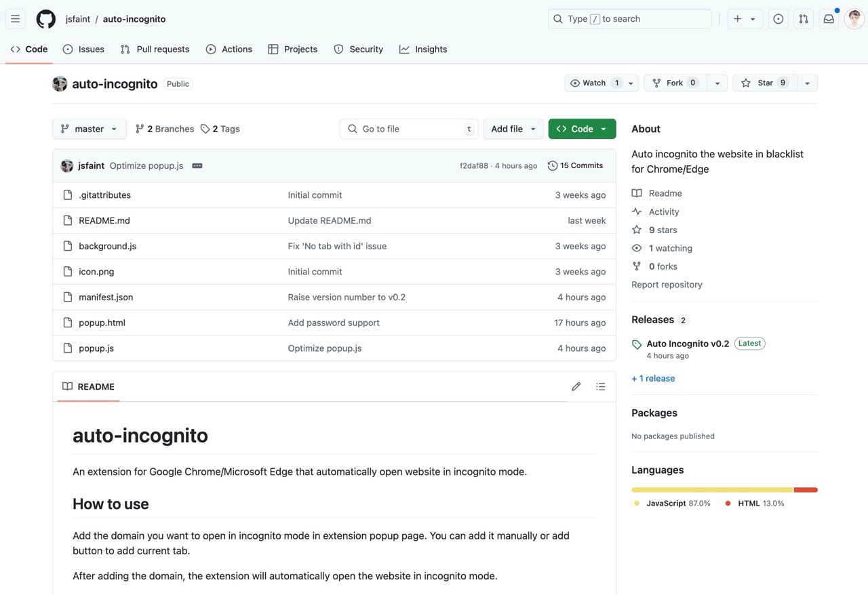The image size is (868, 595).
Task: Open 'Fix No tab with id issue' commit
Action: pyautogui.click(x=337, y=246)
